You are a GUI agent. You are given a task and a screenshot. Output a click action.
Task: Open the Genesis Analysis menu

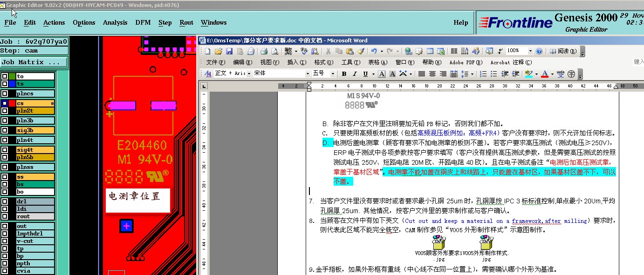coord(115,22)
